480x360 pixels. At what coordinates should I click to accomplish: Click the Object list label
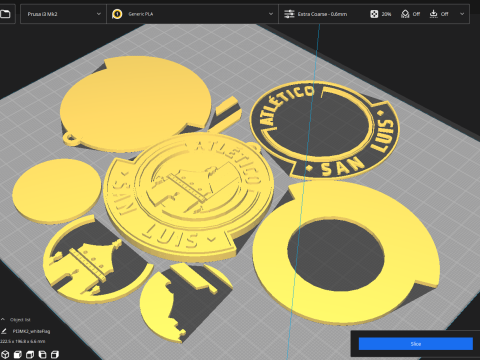[20, 320]
